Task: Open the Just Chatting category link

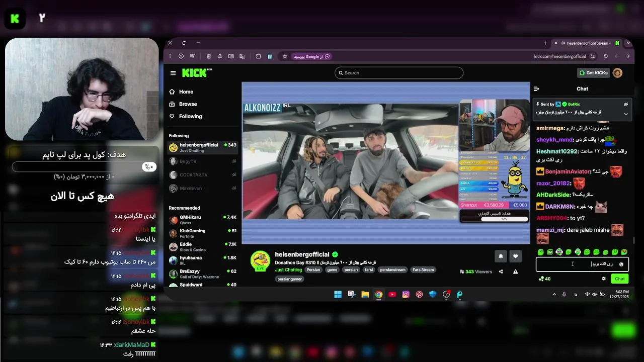Action: click(x=288, y=270)
